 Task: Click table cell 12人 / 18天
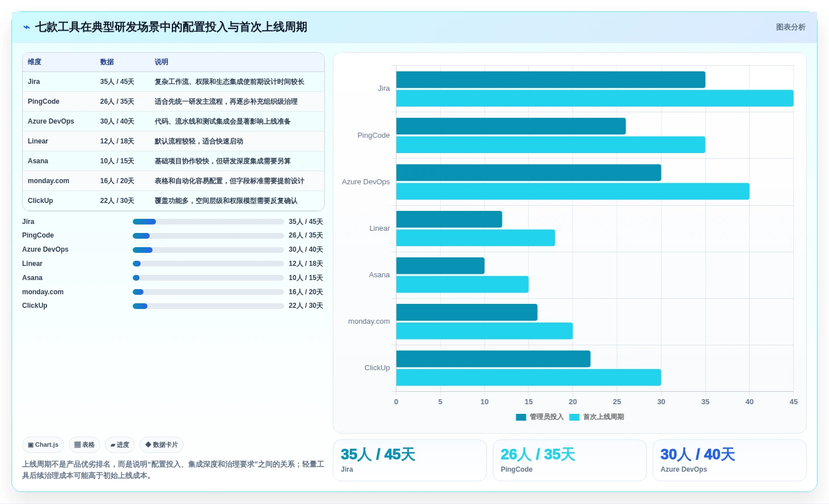117,141
